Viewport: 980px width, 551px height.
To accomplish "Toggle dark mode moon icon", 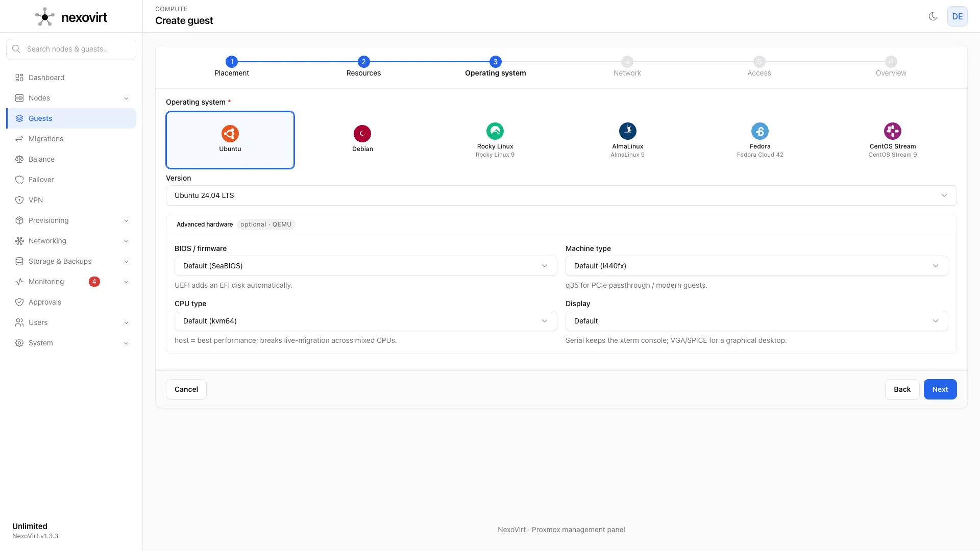I will [x=933, y=16].
